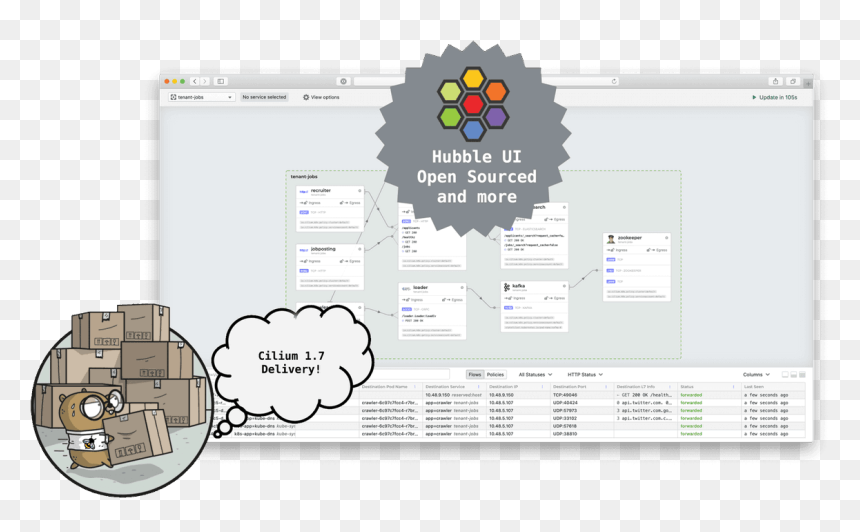860x532 pixels.
Task: Expand the HTTP Status filter dropdown
Action: tap(585, 375)
